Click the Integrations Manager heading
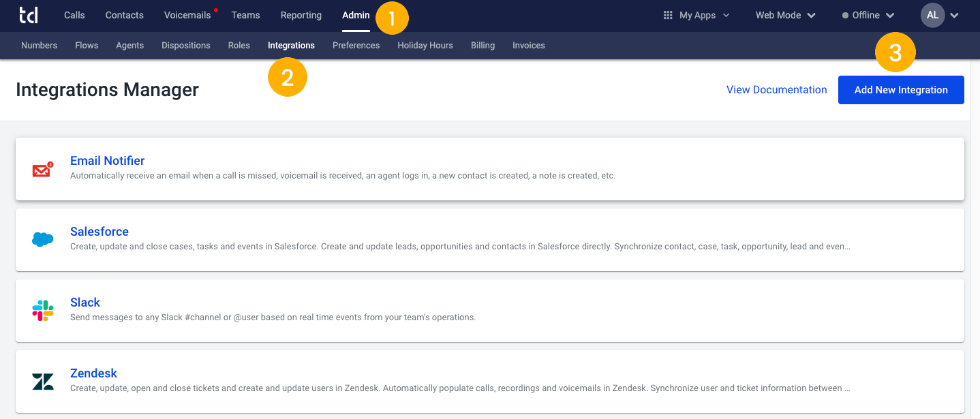The width and height of the screenshot is (980, 419). [x=107, y=90]
